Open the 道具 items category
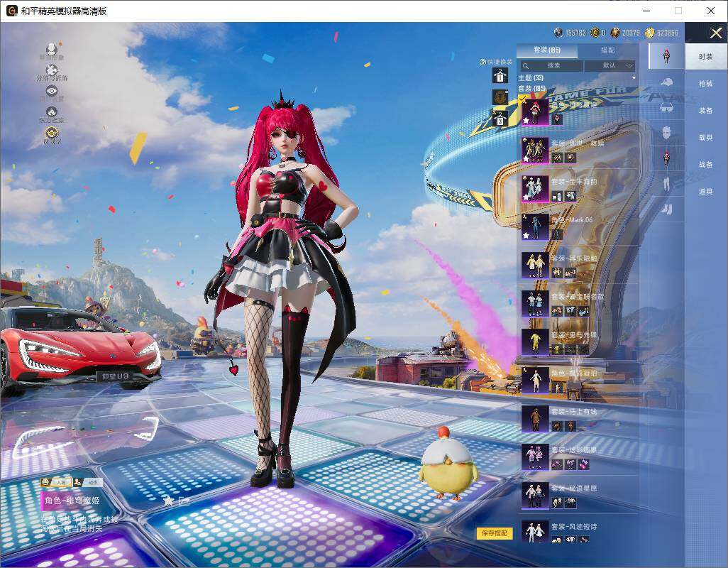The width and height of the screenshot is (728, 568). pyautogui.click(x=706, y=192)
